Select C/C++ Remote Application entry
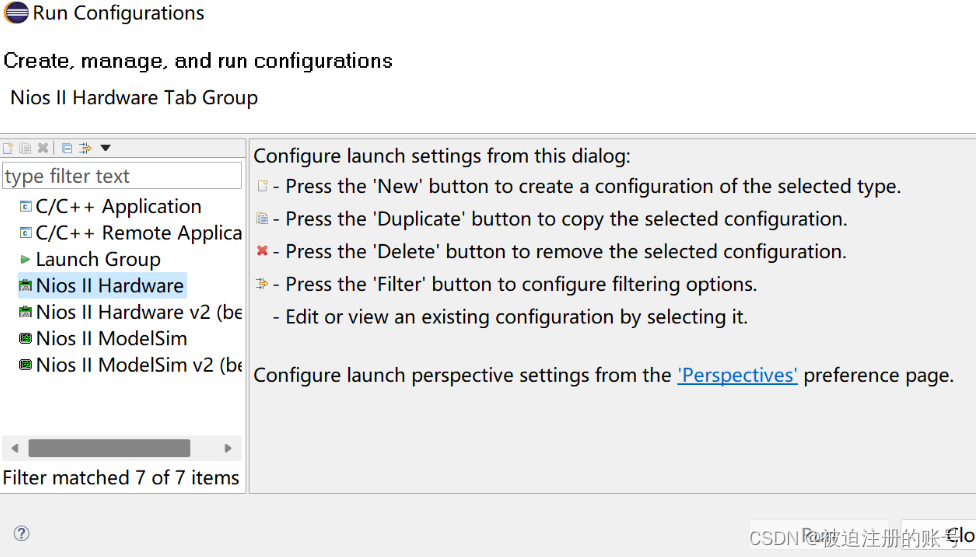This screenshot has width=976, height=557. [x=130, y=233]
